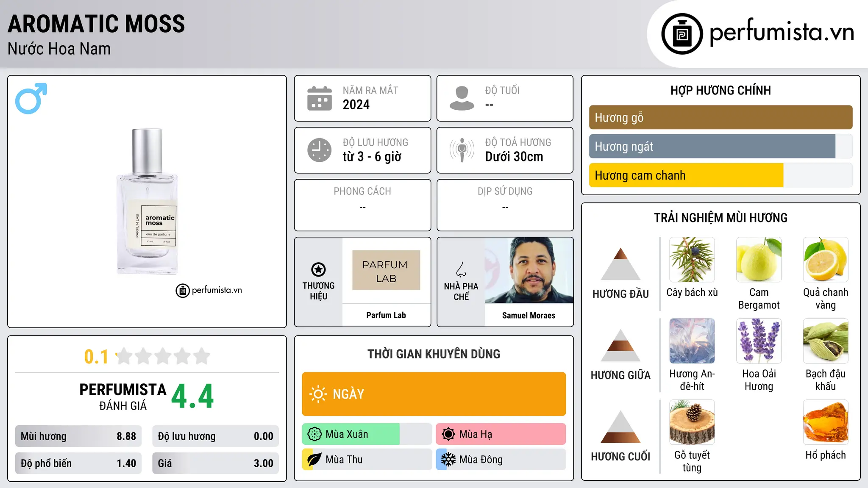Click the Hương cam chanh accord bar
The image size is (868, 488).
click(x=721, y=175)
